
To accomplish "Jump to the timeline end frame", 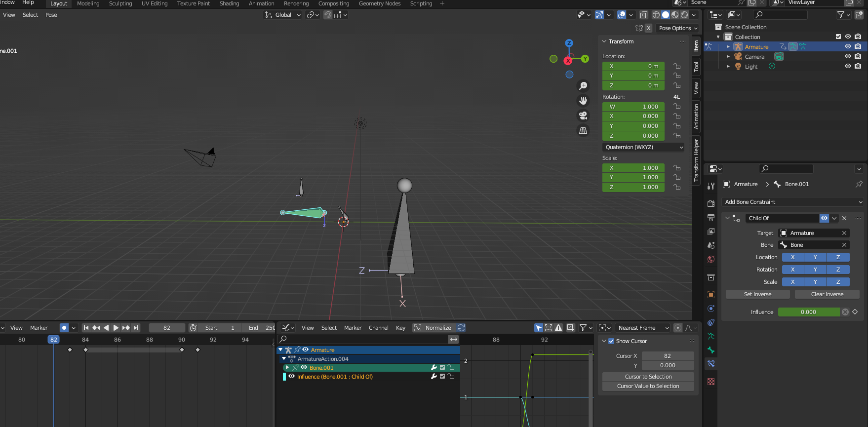I will (x=136, y=328).
